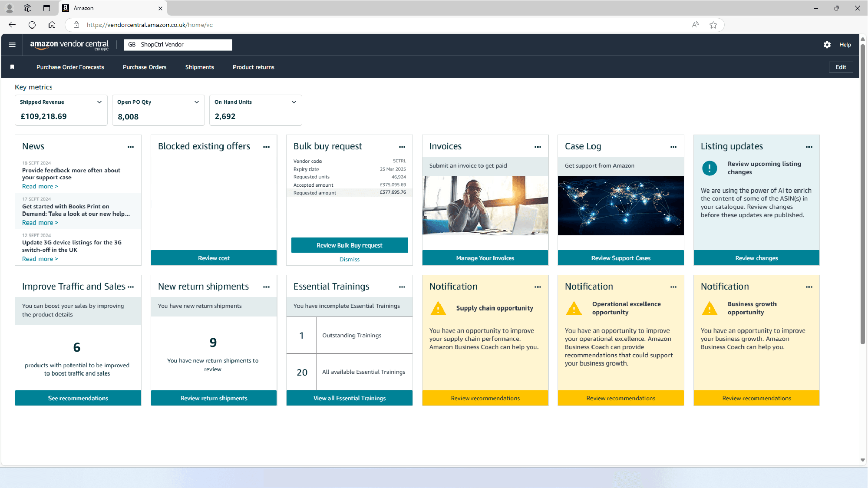The image size is (868, 488).
Task: Open the Invoices card options menu
Action: click(x=538, y=147)
